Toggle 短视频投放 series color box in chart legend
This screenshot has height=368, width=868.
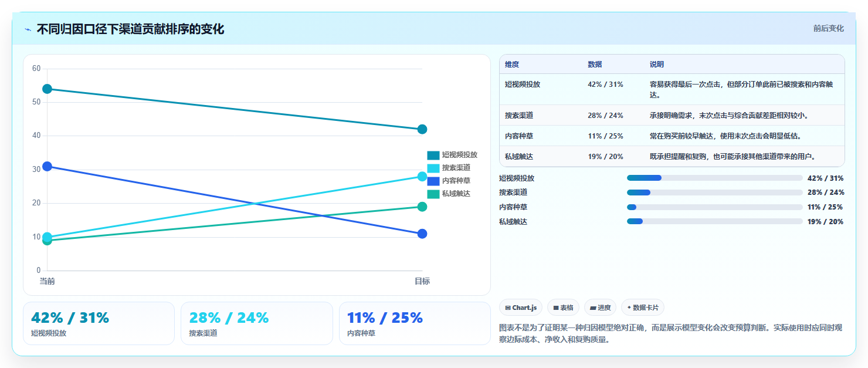coord(433,156)
